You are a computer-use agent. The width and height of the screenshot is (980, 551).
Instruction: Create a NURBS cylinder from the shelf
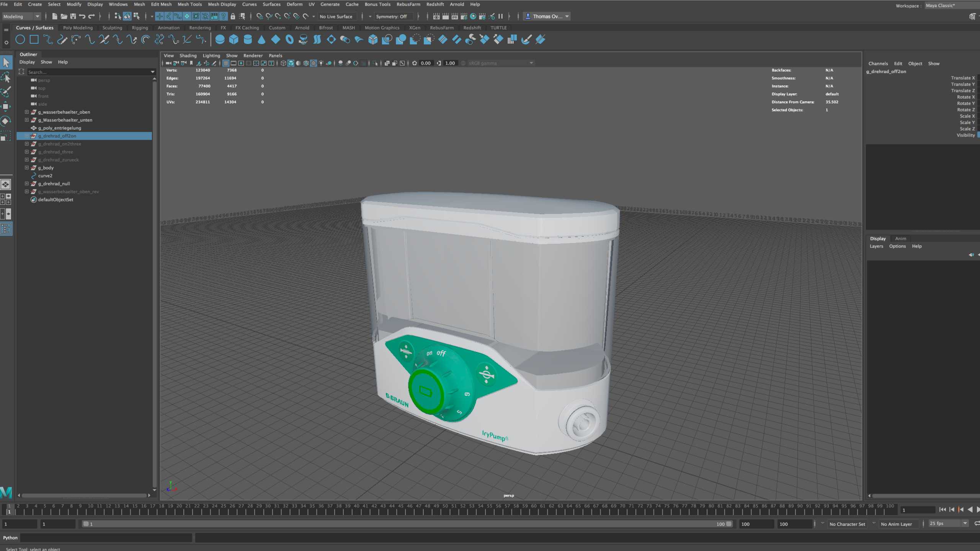[x=248, y=39]
